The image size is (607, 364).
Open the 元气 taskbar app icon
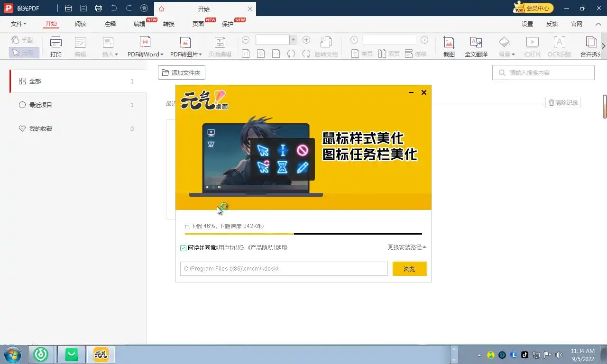tap(101, 355)
